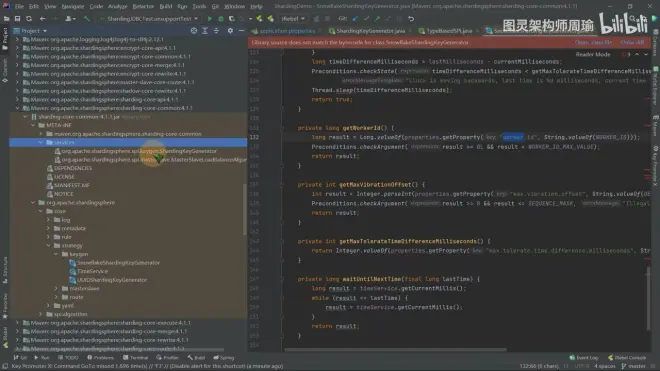Click the Select Opened File locate icon
Viewport: 660px width, 371px height.
[194, 31]
